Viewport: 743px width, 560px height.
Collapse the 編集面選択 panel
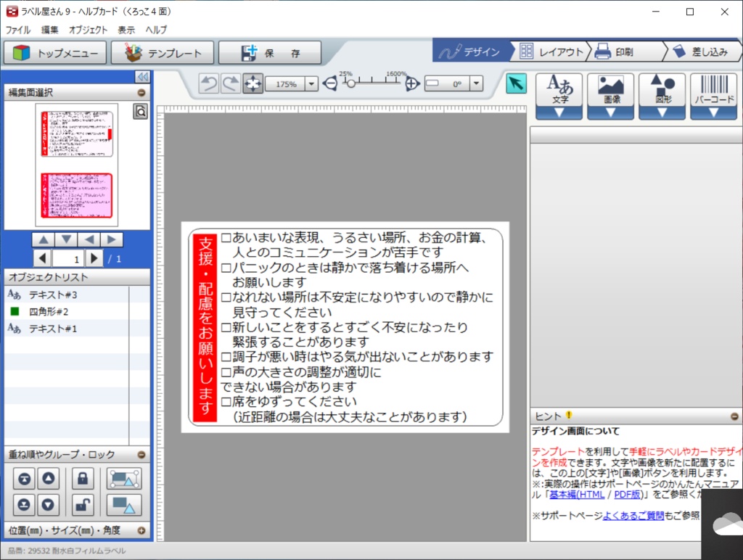coord(141,93)
